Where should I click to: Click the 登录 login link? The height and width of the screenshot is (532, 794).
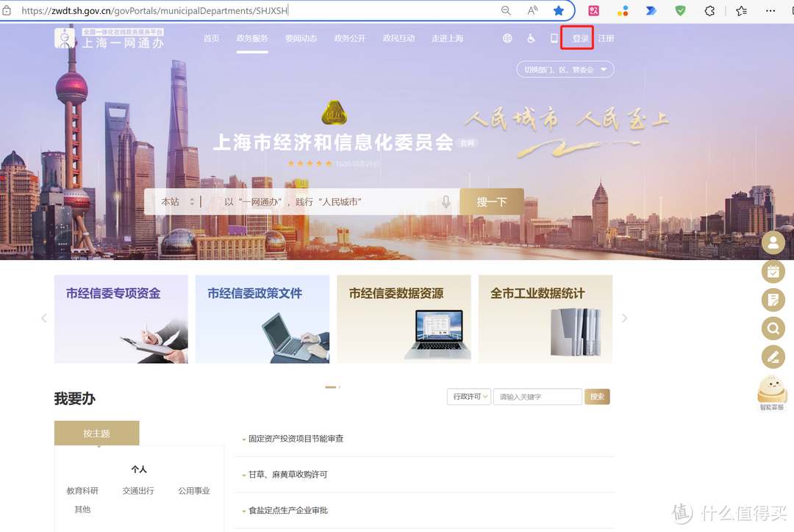coord(580,38)
